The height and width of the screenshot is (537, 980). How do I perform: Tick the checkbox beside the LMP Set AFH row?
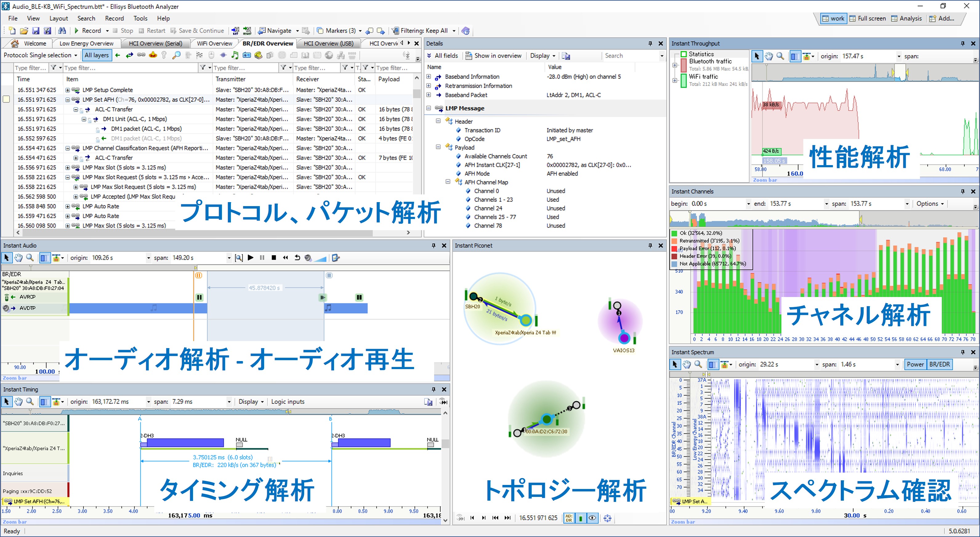pos(6,99)
